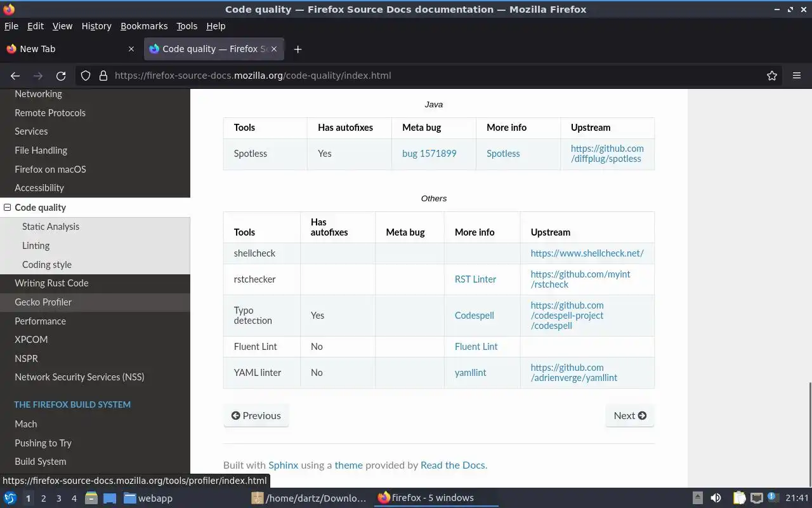
Task: Open NSPR in sidebar
Action: tap(95, 359)
